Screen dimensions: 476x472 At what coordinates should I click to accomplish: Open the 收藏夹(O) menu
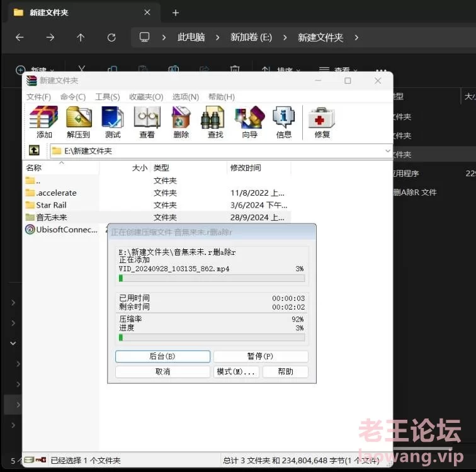click(x=146, y=97)
